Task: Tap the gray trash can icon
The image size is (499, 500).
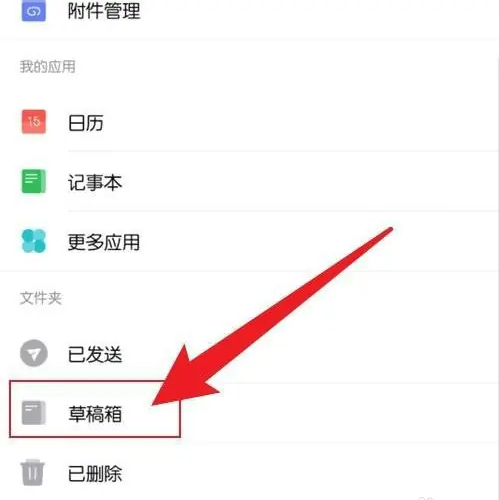Action: pos(33,473)
